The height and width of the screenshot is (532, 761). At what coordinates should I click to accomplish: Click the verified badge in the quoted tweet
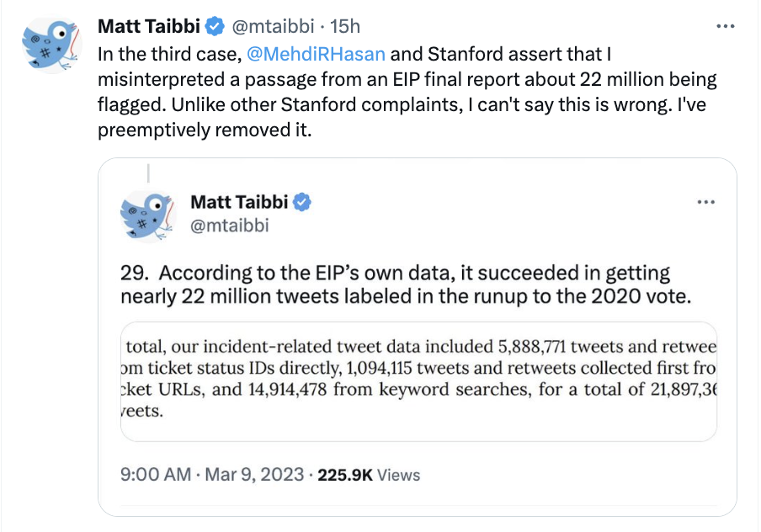coord(302,202)
